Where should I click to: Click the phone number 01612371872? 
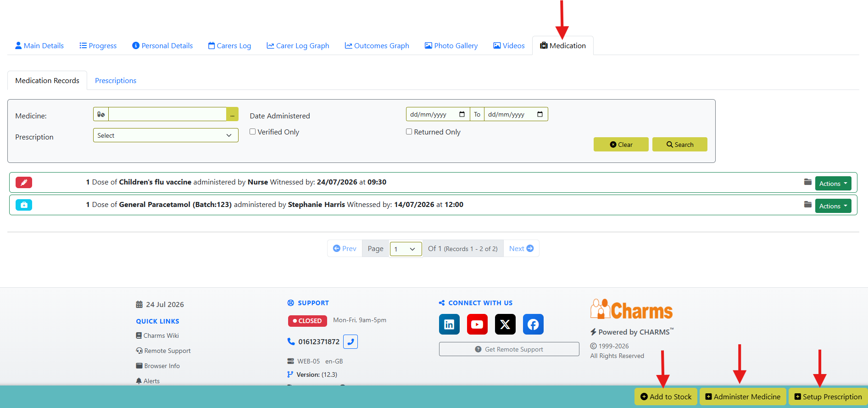coord(319,341)
